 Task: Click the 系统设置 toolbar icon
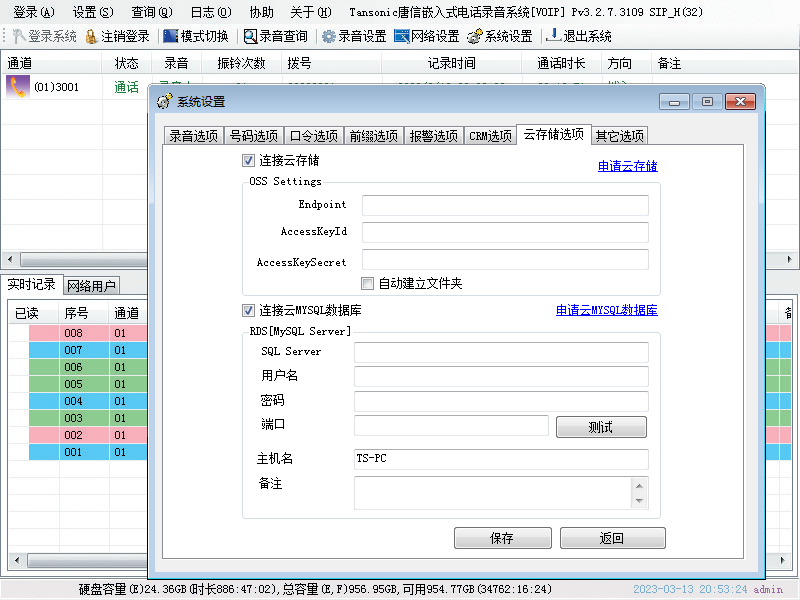point(475,36)
